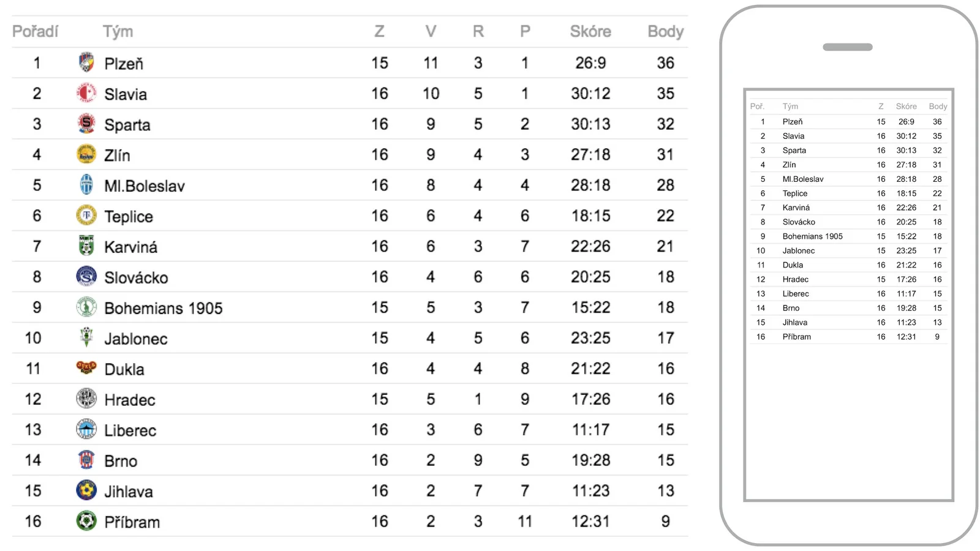Click the Skóre column header
Image resolution: width=980 pixels, height=551 pixels.
(590, 31)
